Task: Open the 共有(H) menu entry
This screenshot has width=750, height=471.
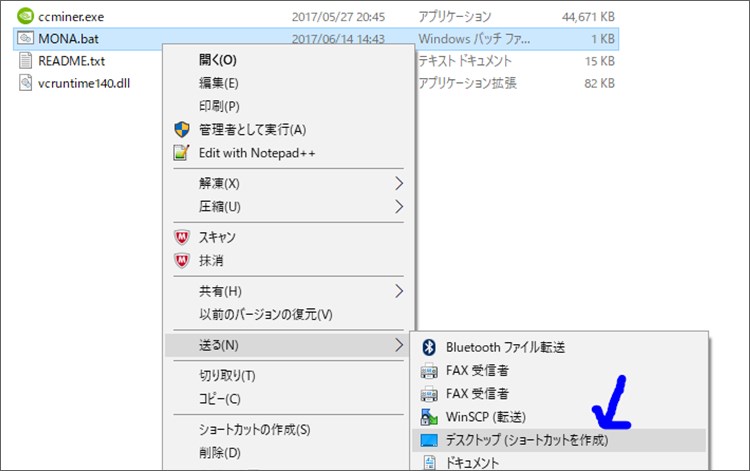Action: [220, 291]
